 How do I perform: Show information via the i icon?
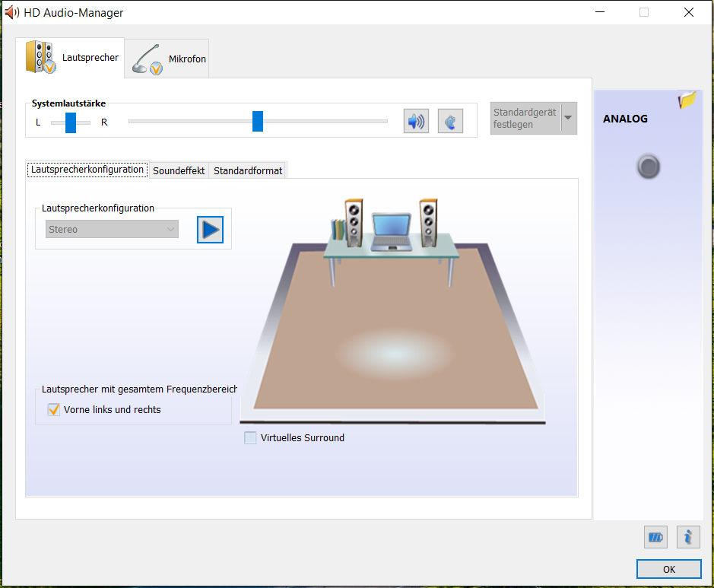pos(688,538)
